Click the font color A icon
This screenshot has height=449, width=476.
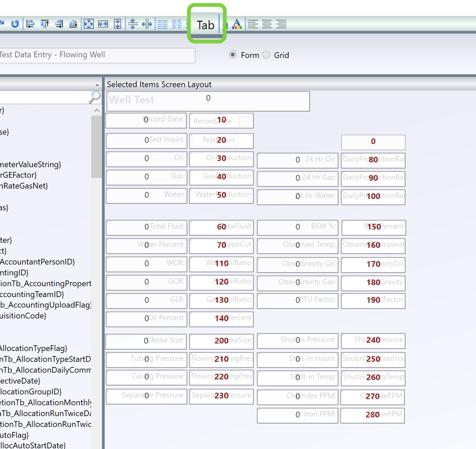(x=237, y=24)
